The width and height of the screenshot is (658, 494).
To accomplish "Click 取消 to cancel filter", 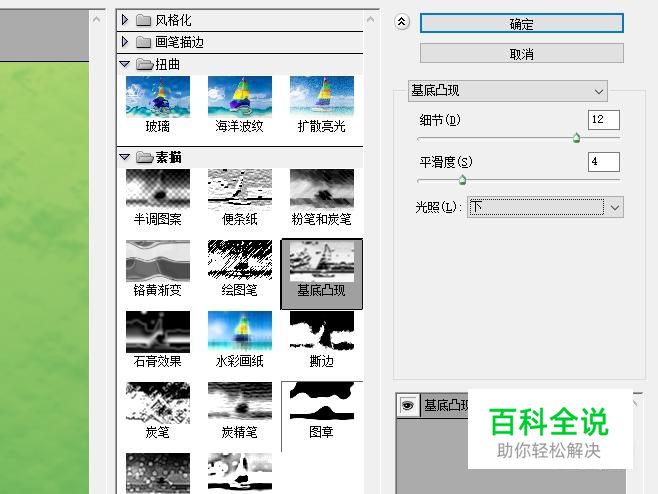I will (x=522, y=53).
